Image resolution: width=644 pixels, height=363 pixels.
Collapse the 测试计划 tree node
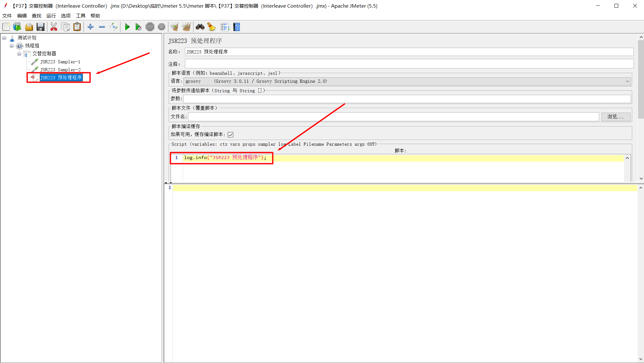(4, 38)
